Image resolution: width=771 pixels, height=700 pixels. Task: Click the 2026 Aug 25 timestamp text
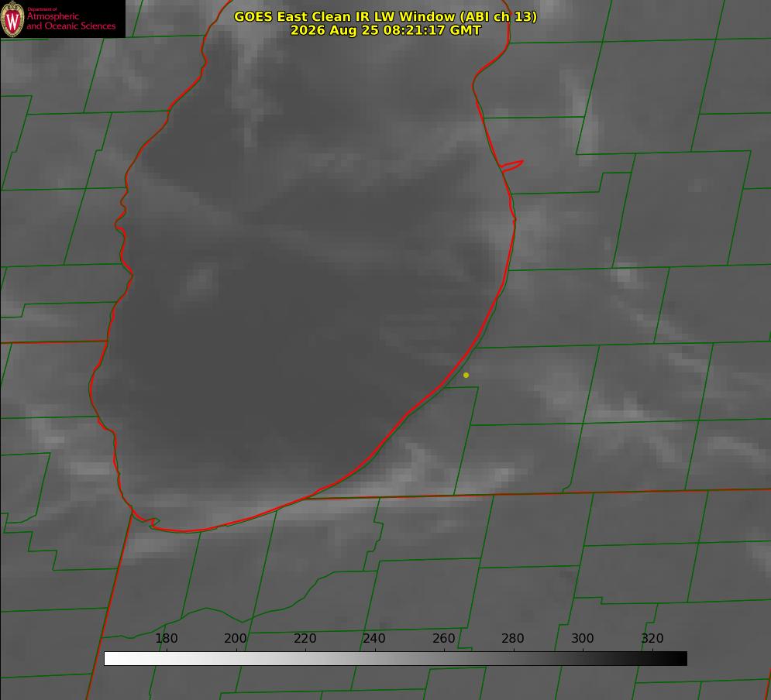[385, 30]
